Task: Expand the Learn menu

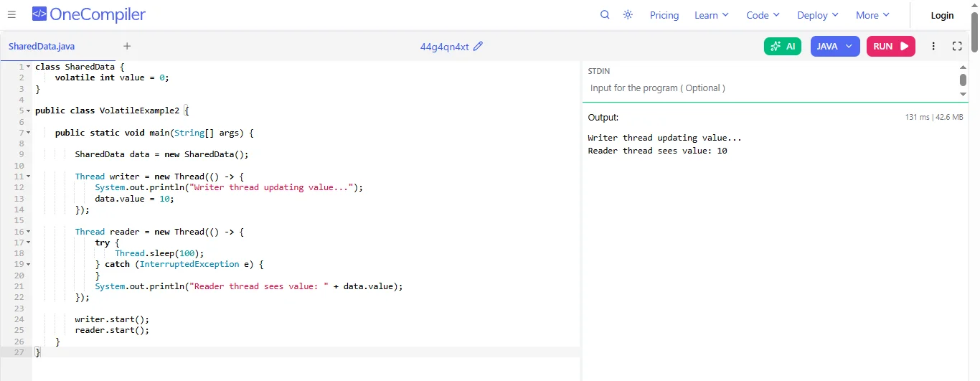Action: [712, 15]
